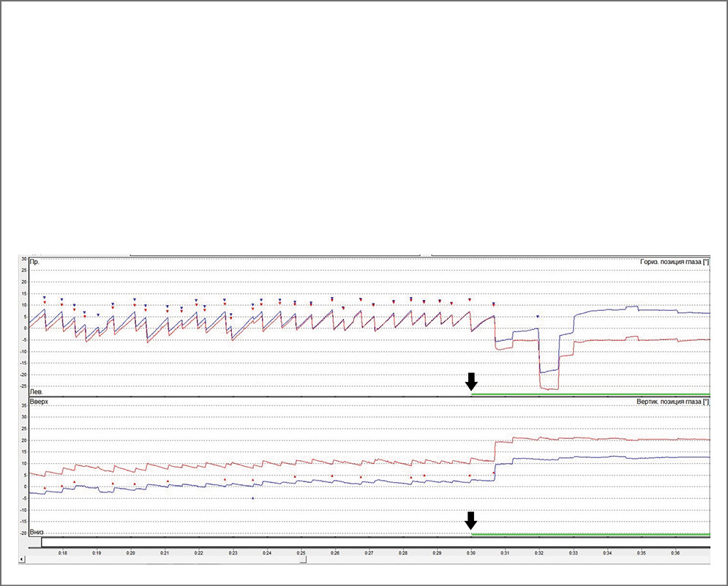Viewport: 728px width, 586px height.
Task: Click the black arrow in the vertical chart
Action: (x=471, y=520)
